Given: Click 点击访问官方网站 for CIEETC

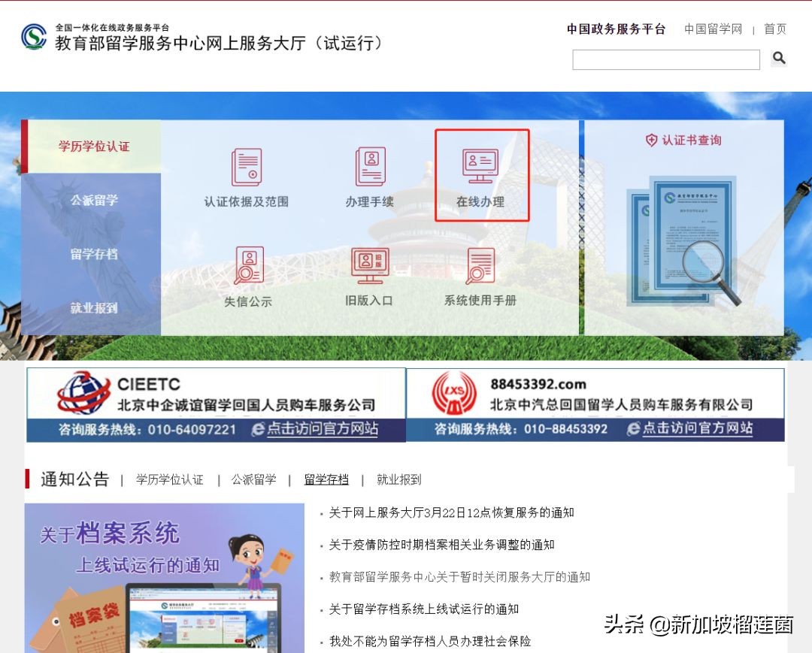Looking at the screenshot, I should point(321,429).
